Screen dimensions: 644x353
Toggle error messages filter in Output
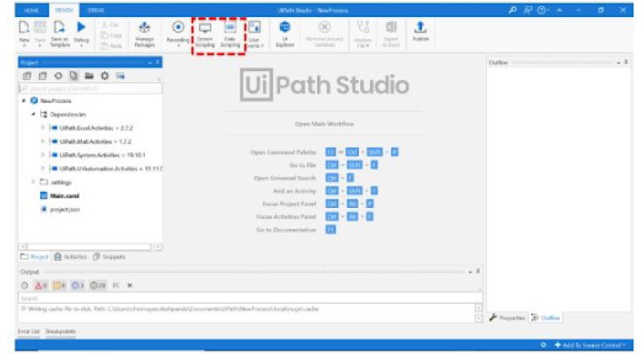pos(41,285)
